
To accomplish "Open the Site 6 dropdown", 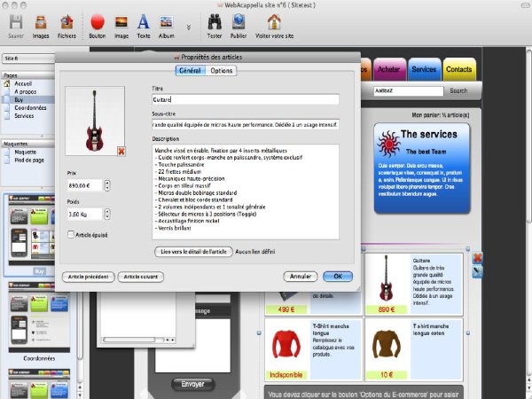I will coord(28,59).
